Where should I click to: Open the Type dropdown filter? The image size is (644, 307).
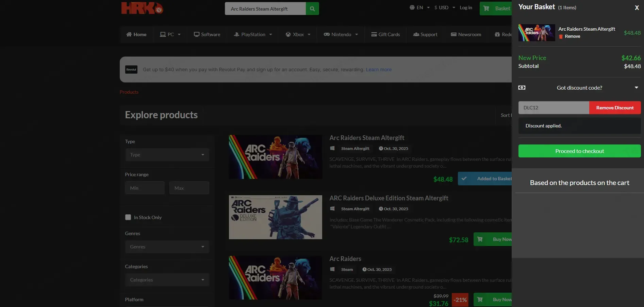coord(167,155)
